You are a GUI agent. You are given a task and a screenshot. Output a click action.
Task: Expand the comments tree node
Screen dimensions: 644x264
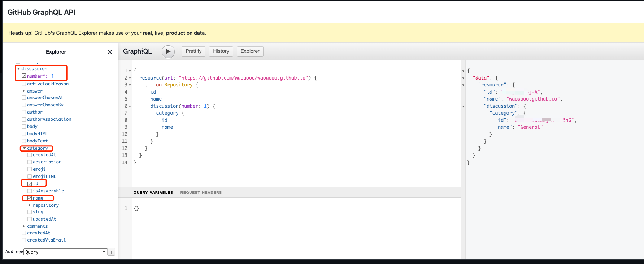24,226
